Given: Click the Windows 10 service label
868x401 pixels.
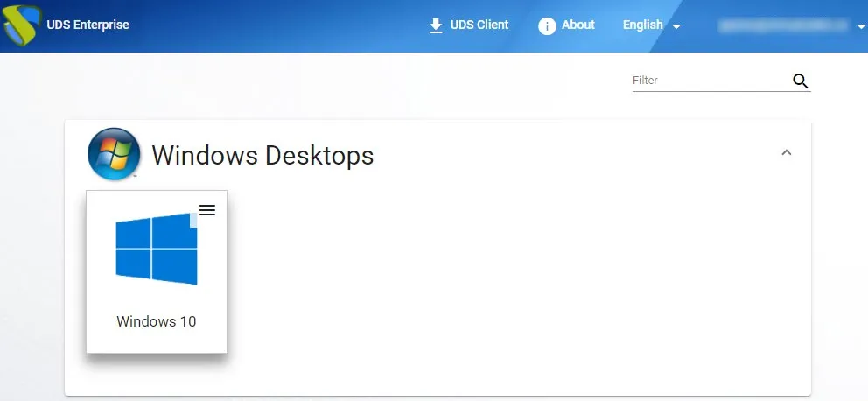Looking at the screenshot, I should point(157,321).
